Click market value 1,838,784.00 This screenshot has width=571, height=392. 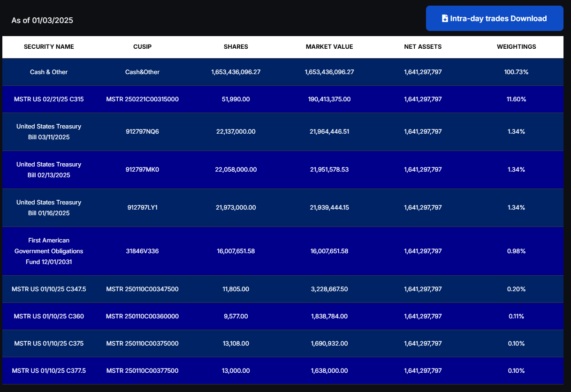[x=329, y=317]
